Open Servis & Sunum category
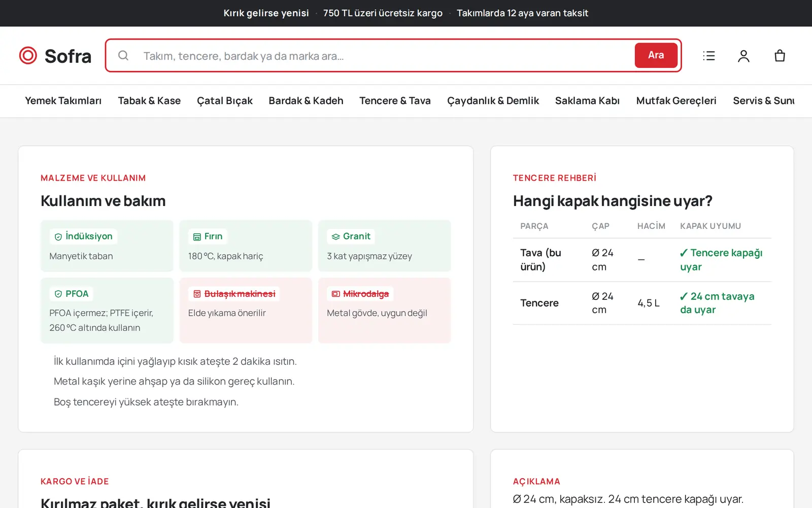812x508 pixels. point(763,101)
